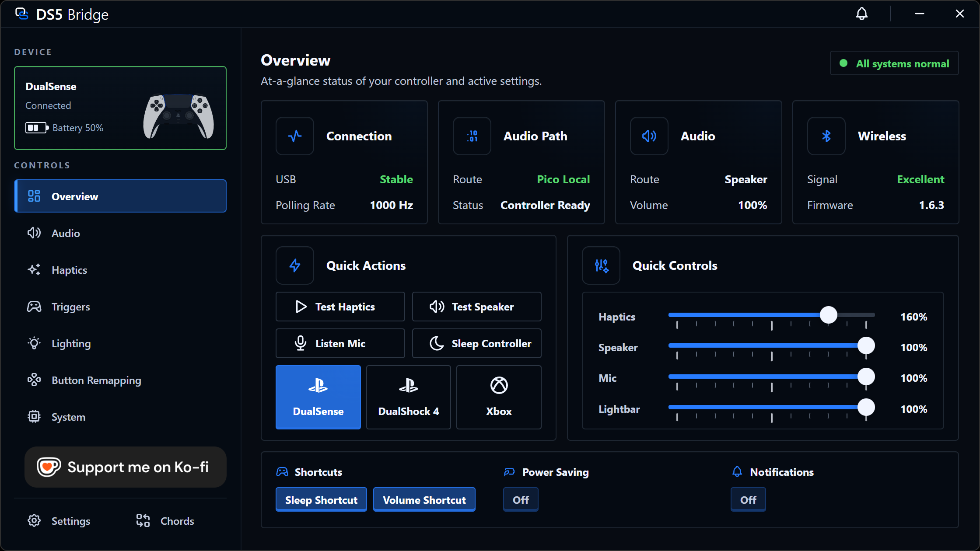Click the Firmware 1.6.3 value
Viewport: 980px width, 551px height.
pos(931,205)
